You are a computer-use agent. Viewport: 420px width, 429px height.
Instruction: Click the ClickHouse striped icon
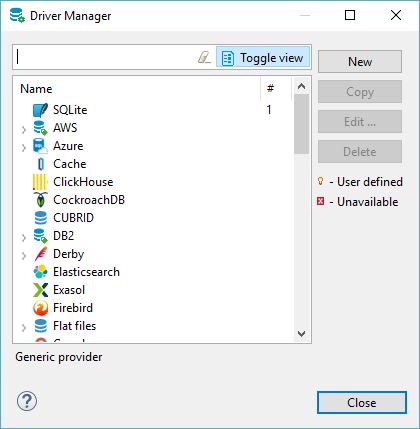click(x=40, y=182)
